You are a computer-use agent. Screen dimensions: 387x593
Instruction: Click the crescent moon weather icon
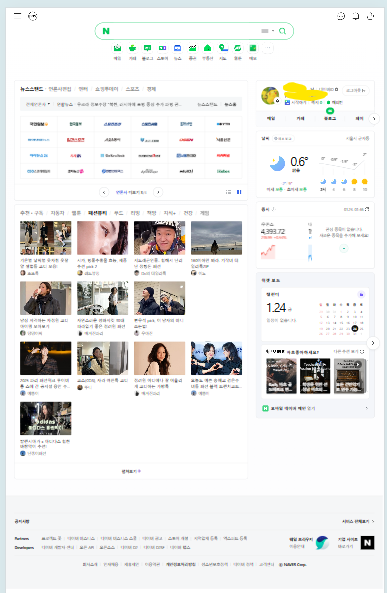pos(277,163)
